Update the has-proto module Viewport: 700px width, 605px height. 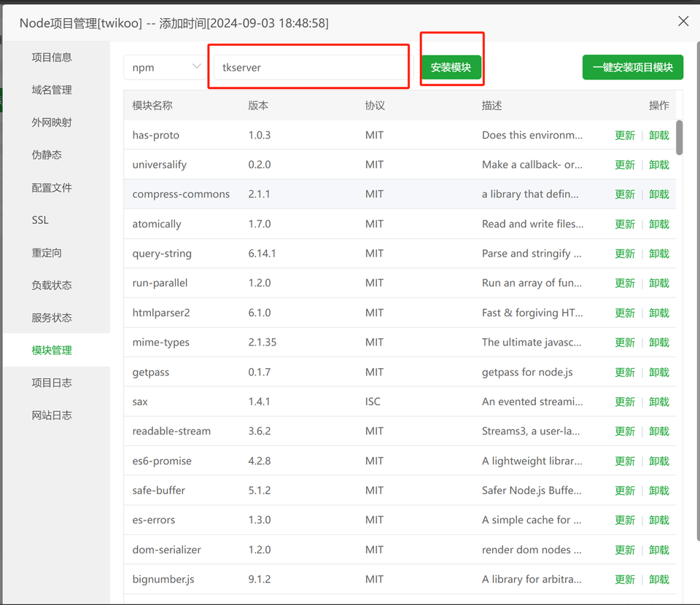(x=625, y=136)
